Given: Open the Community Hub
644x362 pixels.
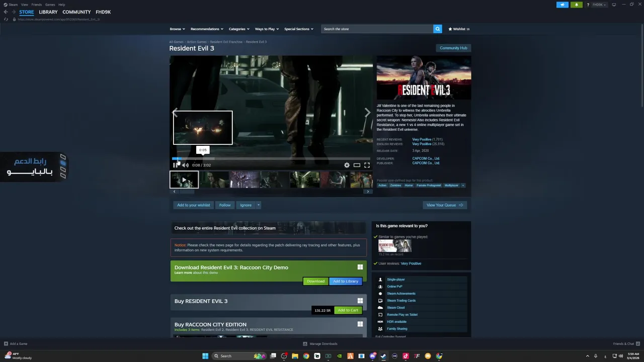Looking at the screenshot, I should [x=453, y=48].
